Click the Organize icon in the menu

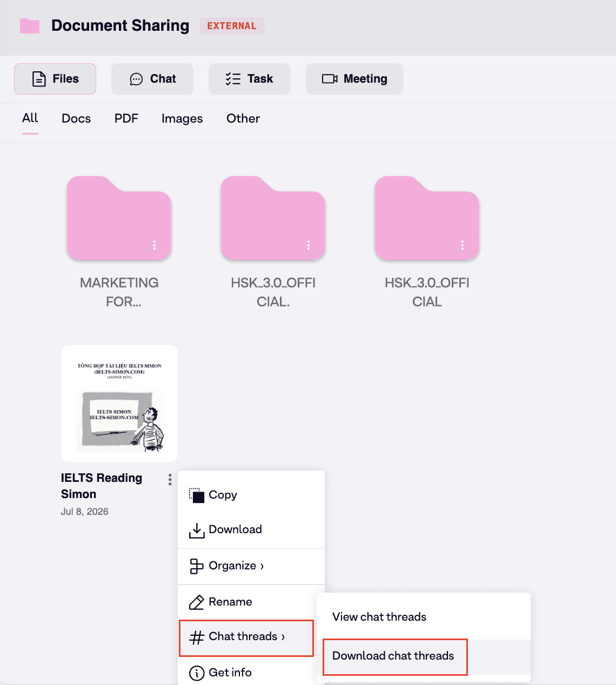pyautogui.click(x=197, y=566)
